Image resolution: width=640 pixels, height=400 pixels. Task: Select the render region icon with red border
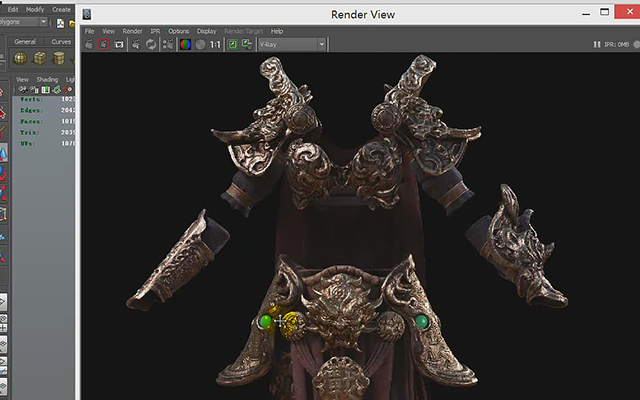(x=104, y=44)
